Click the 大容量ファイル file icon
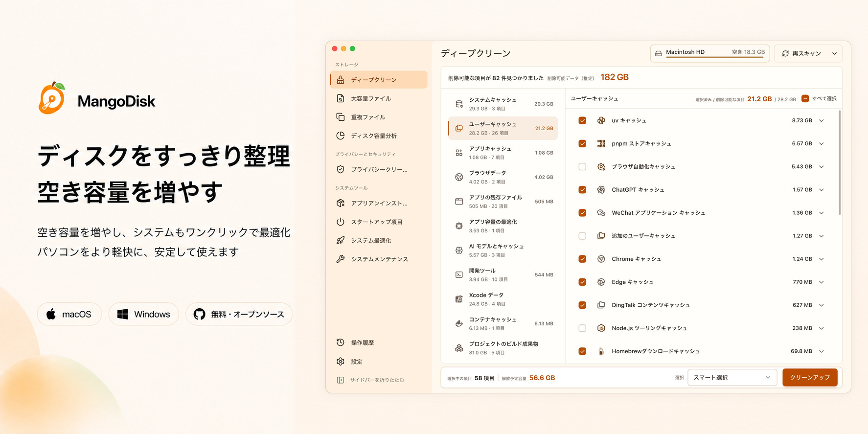This screenshot has height=434, width=868. (341, 98)
